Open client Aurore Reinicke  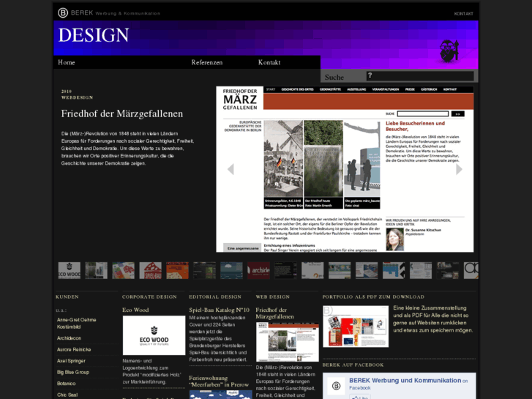click(74, 350)
